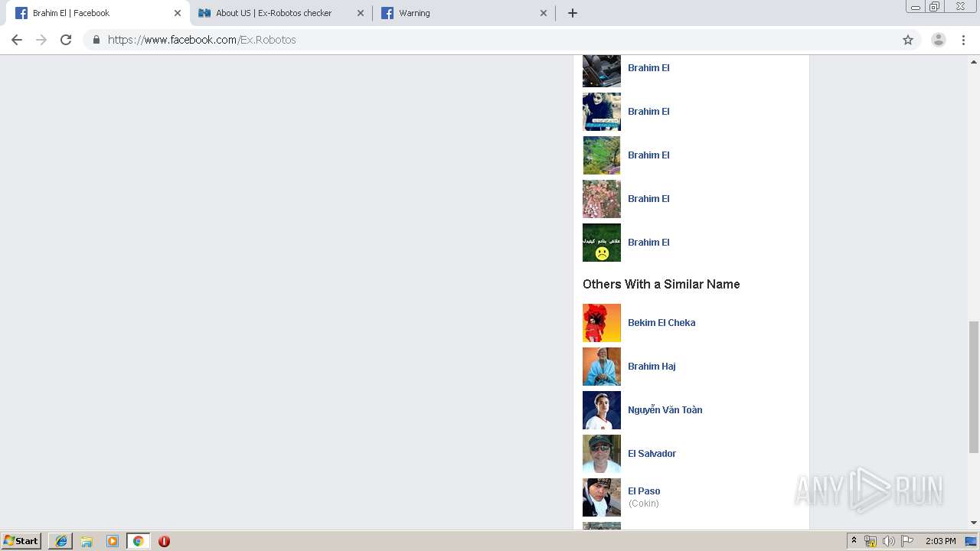Open El Salvador profile link

[x=652, y=454]
